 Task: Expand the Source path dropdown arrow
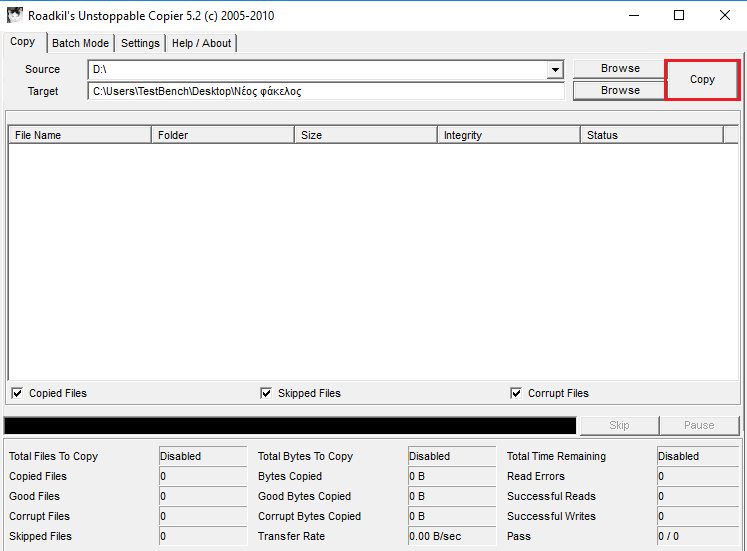click(555, 70)
